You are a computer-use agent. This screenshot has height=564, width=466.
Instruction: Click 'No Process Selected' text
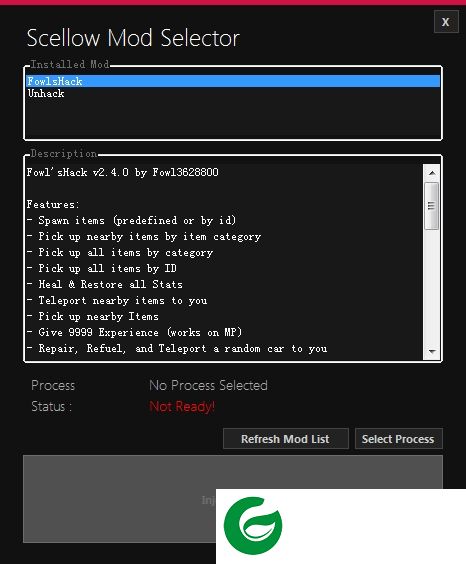[x=208, y=385]
